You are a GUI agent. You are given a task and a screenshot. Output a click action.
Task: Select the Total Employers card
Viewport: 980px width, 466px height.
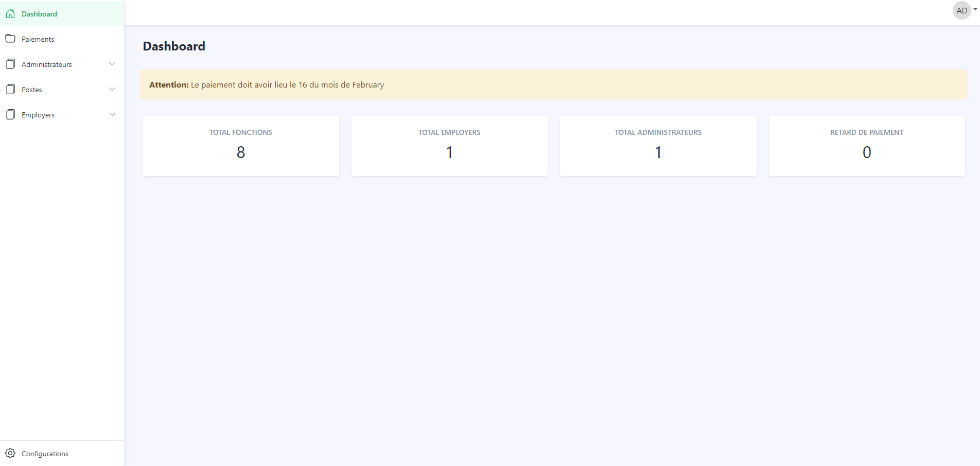[449, 146]
